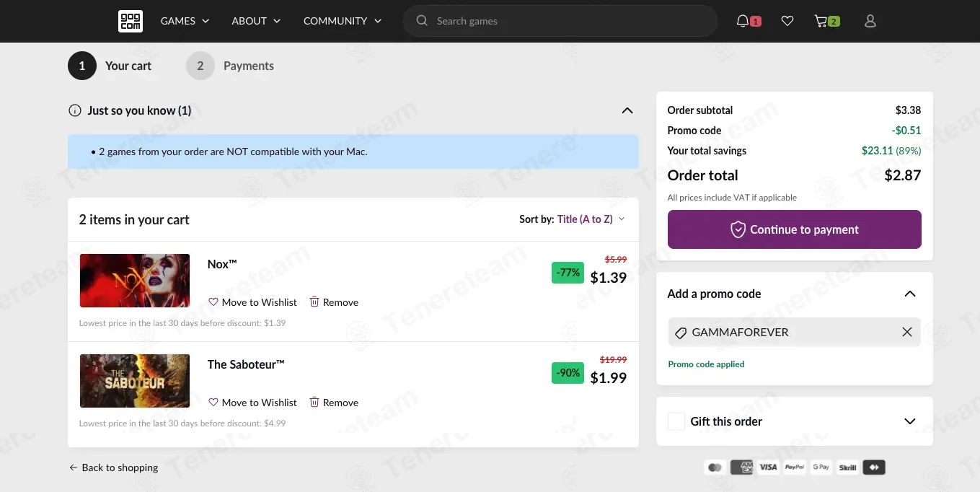This screenshot has height=492, width=980.
Task: Open the GOG.com home logo
Action: pos(131,21)
